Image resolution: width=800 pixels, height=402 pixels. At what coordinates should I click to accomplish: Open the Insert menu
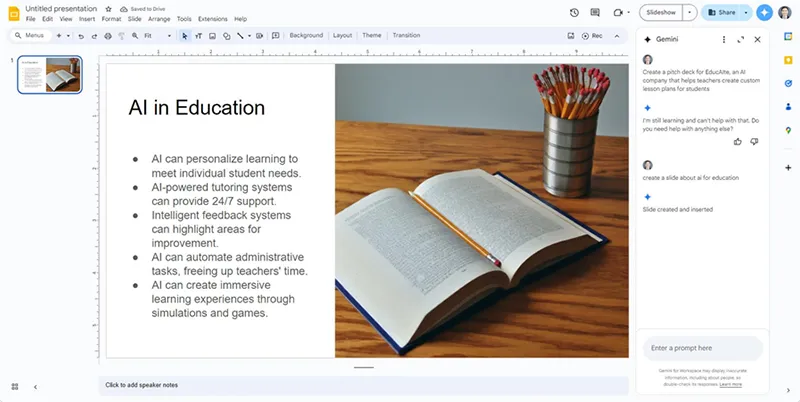tap(85, 19)
